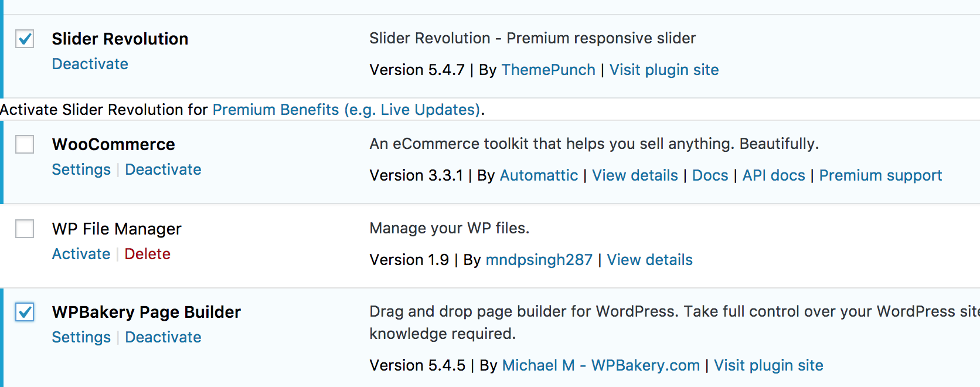
Task: Deactivate the Slider Revolution plugin
Action: [90, 64]
